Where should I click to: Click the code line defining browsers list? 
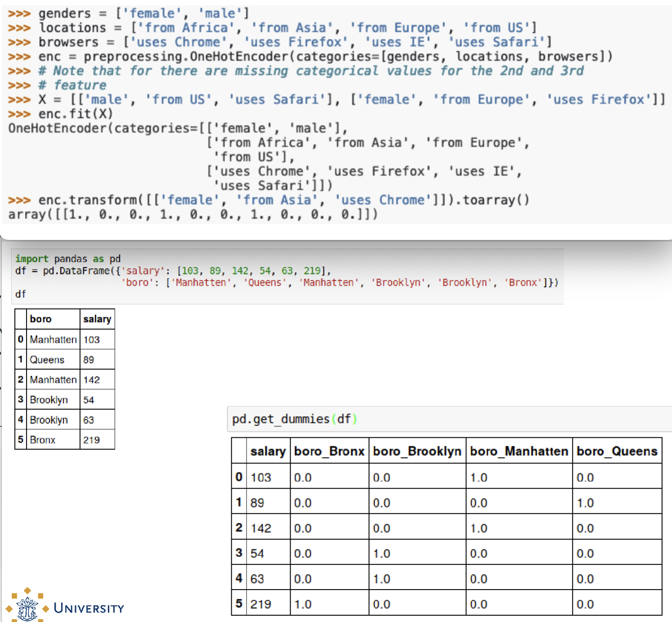click(280, 42)
